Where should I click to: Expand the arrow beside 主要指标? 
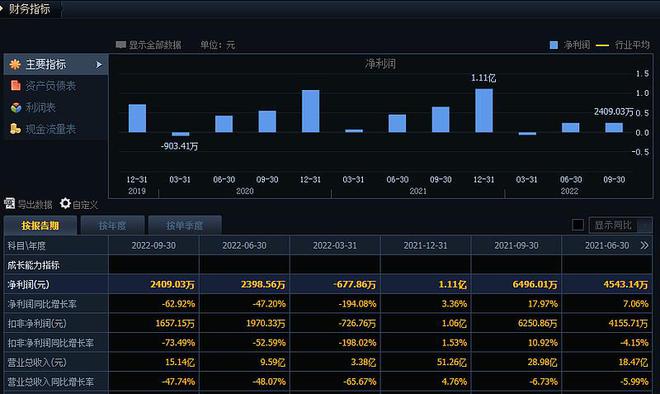tap(99, 64)
